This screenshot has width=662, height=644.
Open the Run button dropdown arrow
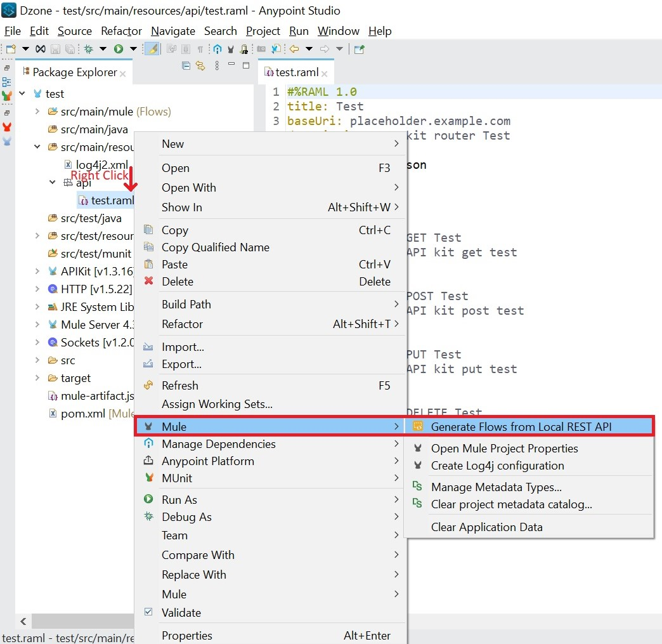click(133, 49)
